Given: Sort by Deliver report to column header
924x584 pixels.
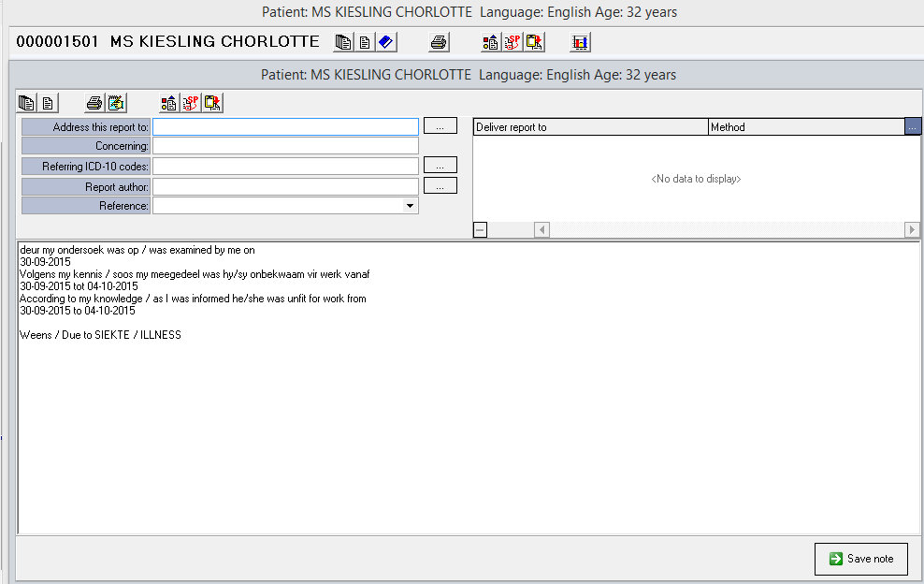Looking at the screenshot, I should [x=590, y=127].
